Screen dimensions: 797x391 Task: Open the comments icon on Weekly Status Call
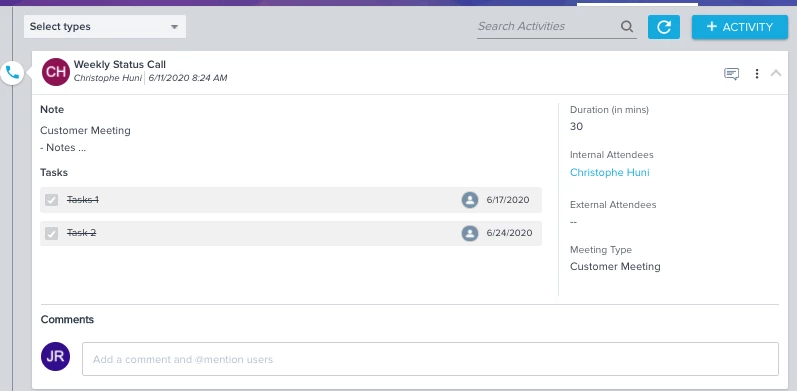[x=731, y=74]
